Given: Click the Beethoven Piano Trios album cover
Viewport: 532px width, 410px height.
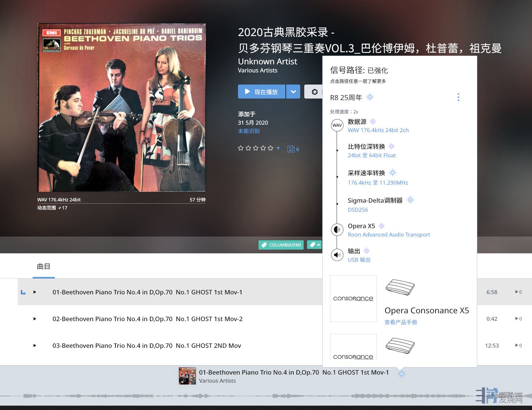Looking at the screenshot, I should click(x=122, y=108).
